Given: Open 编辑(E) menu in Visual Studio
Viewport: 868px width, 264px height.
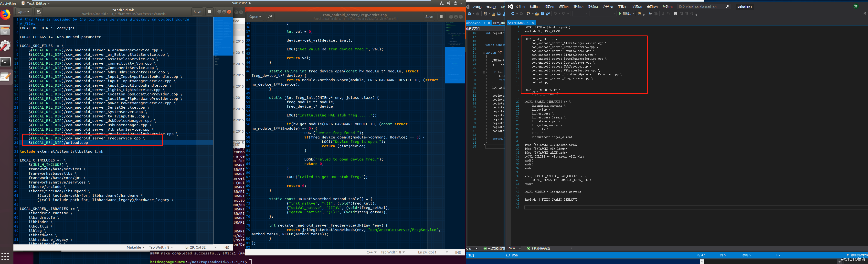Looking at the screenshot, I should [535, 7].
